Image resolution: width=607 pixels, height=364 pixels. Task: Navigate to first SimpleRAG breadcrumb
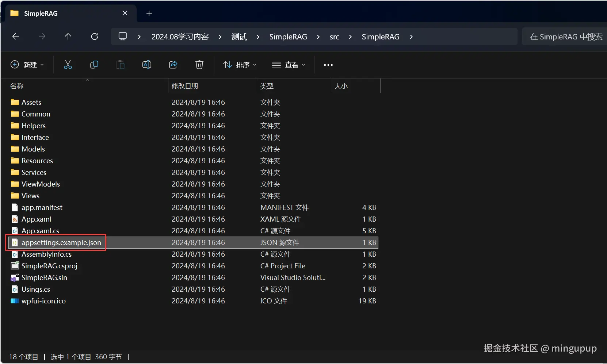(x=288, y=37)
